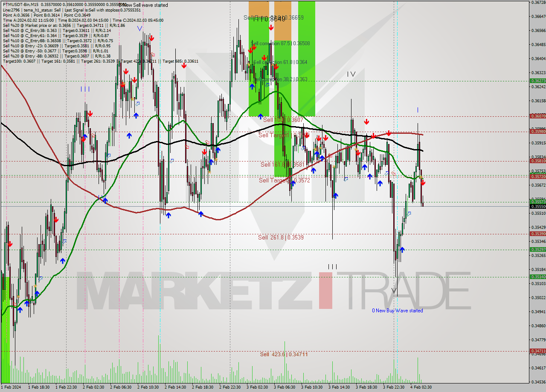
Task: Click the 'Sell %10 @ C_Entry38' info line
Action: 57,30
